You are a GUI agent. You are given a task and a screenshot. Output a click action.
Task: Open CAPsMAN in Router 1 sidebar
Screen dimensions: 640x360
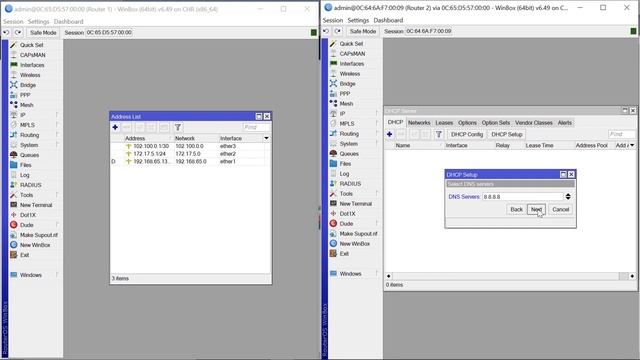pos(33,55)
